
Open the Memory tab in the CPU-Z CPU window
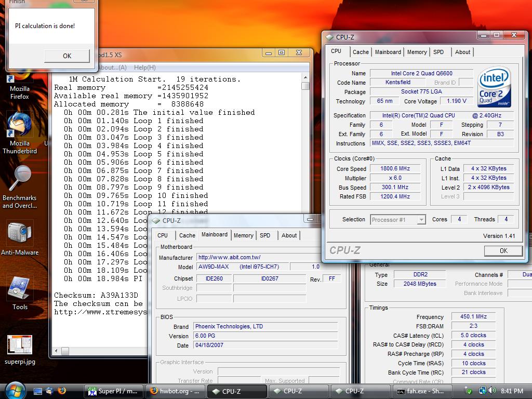(x=417, y=52)
